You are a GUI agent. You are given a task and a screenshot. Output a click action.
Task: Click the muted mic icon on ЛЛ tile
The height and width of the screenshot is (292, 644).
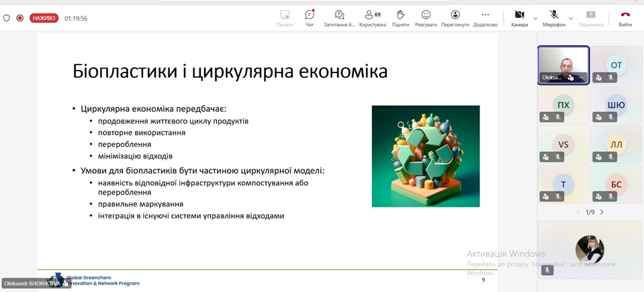click(610, 157)
